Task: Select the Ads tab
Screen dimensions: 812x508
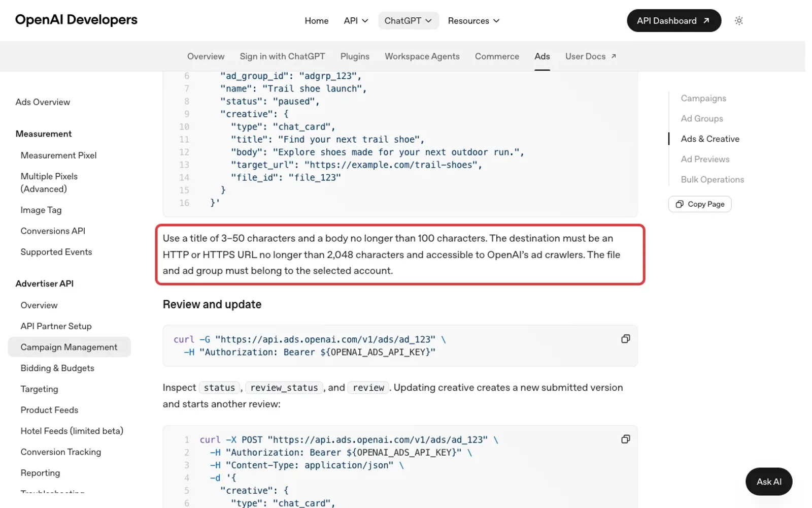Action: [542, 56]
